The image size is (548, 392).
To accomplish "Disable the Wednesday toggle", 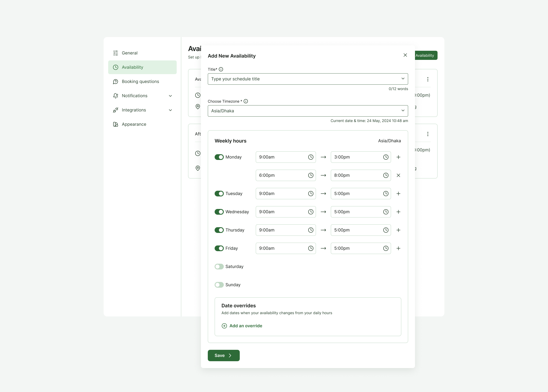I will tap(219, 212).
